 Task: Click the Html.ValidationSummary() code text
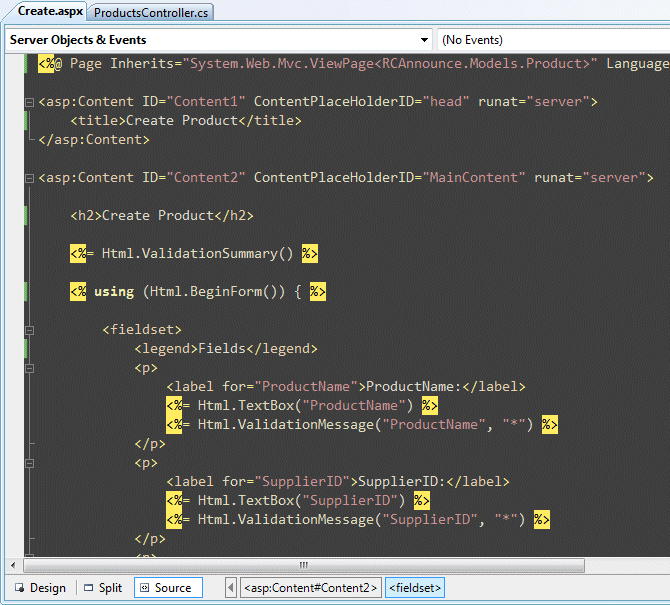(197, 254)
